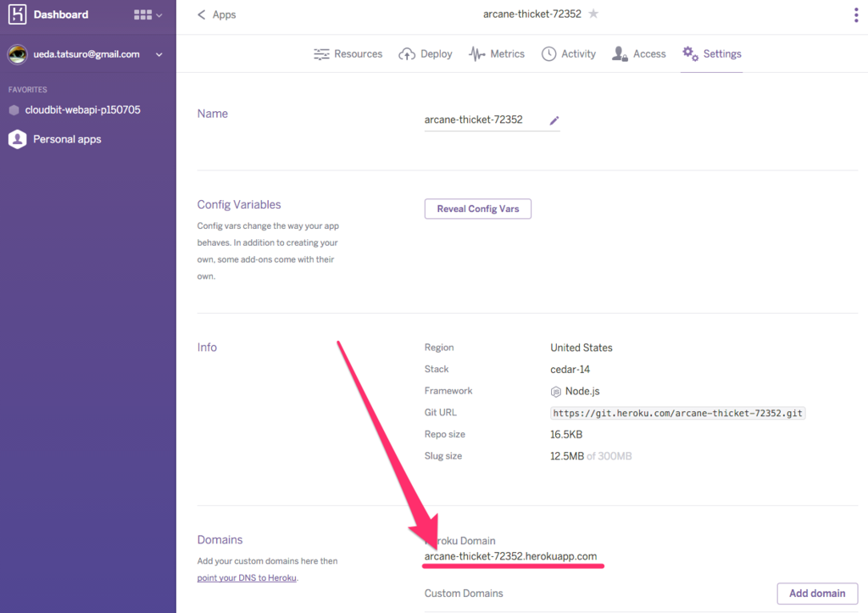Expand the grid menu chevron beside Dashboard
This screenshot has height=613, width=868.
159,15
